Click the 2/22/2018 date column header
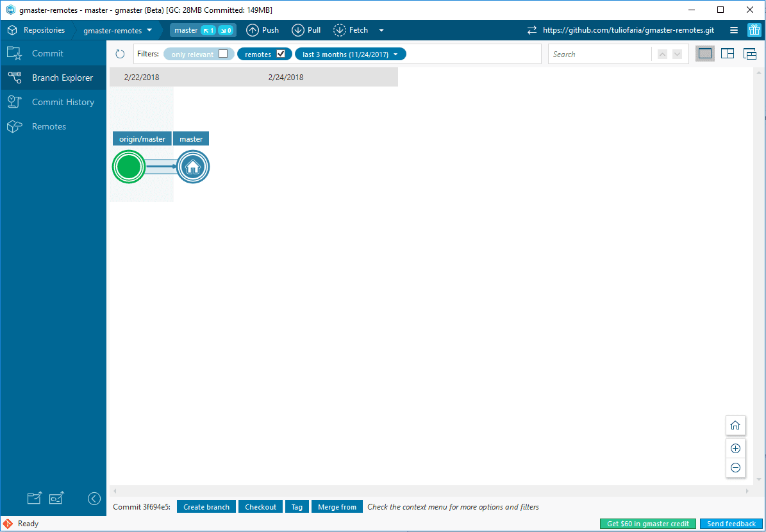Image resolution: width=766 pixels, height=532 pixels. point(142,77)
